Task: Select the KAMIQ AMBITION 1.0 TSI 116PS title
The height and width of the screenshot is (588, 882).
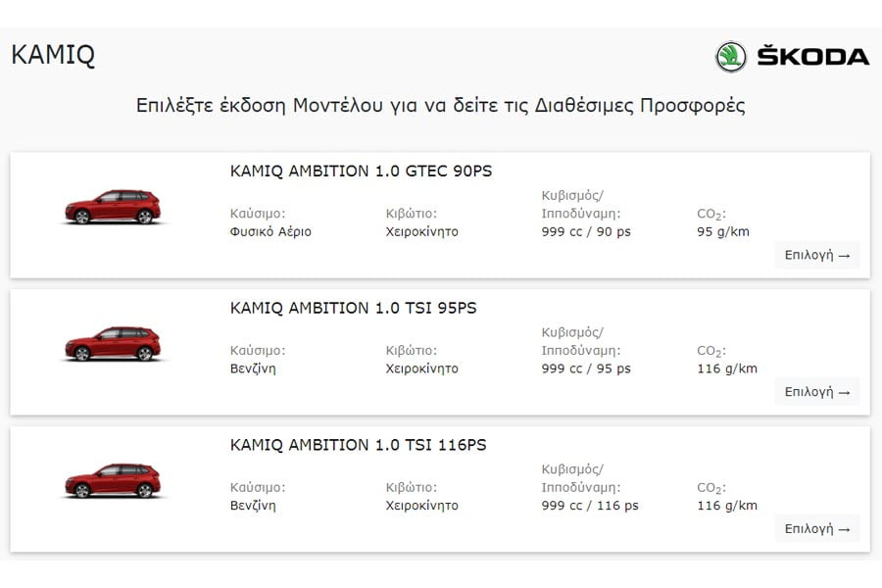Action: [x=358, y=445]
